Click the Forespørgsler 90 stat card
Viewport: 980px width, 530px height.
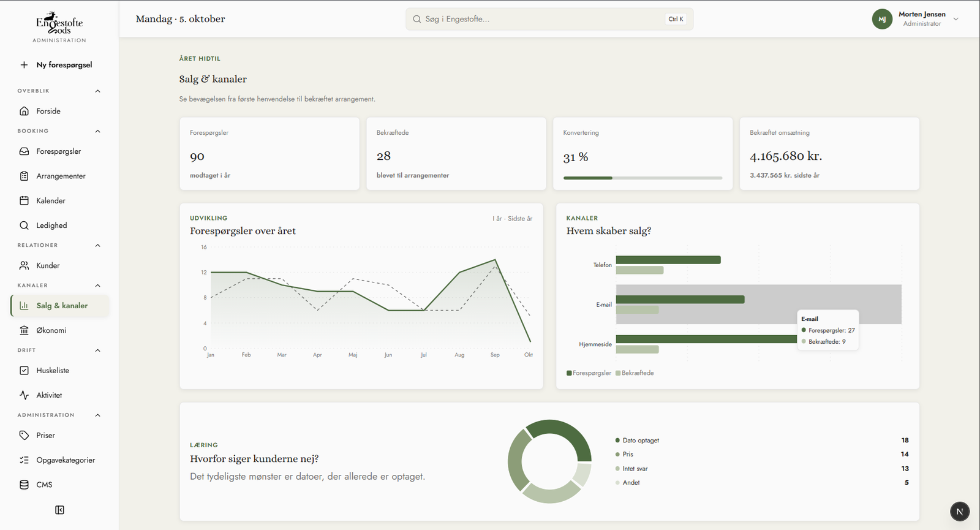click(x=269, y=154)
